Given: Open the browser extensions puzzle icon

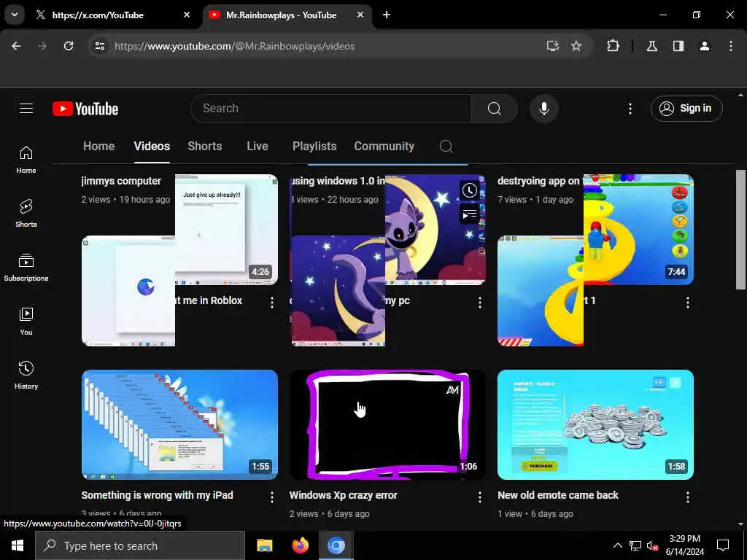Looking at the screenshot, I should [x=613, y=46].
